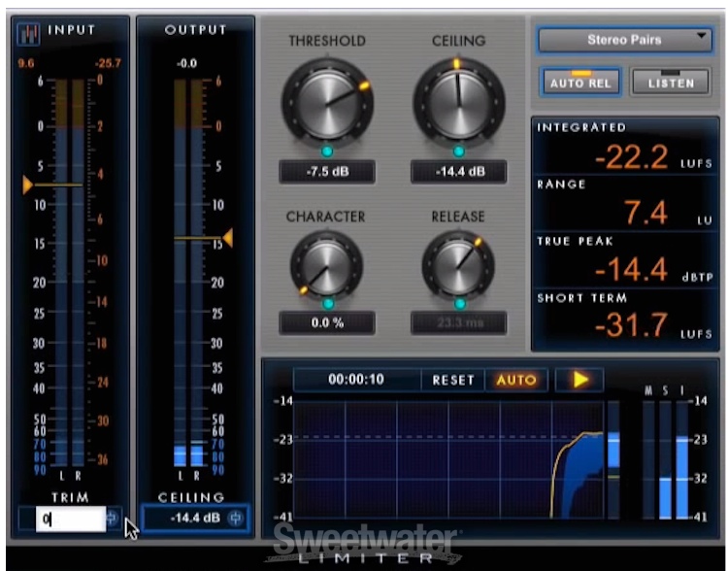
Task: Click the loudness history graph
Action: point(448,459)
